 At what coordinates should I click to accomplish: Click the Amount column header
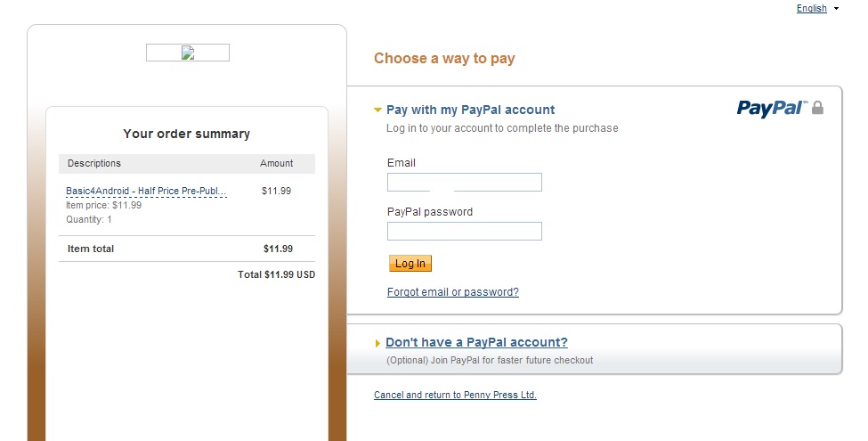click(276, 164)
